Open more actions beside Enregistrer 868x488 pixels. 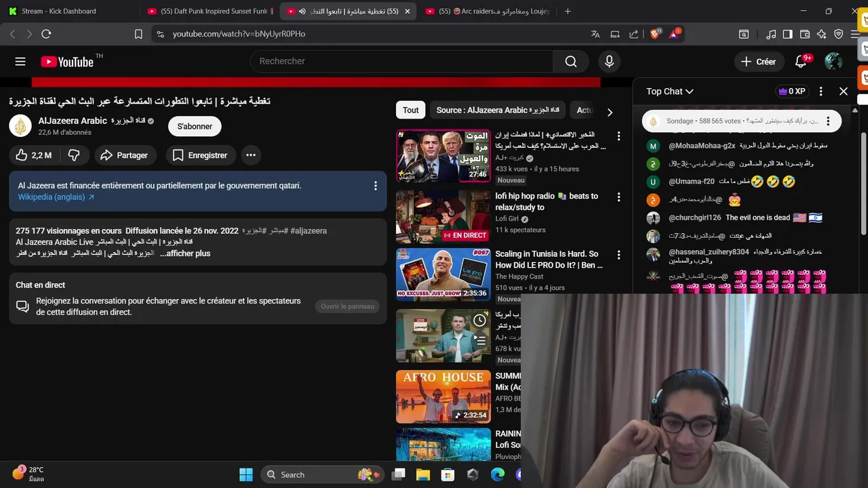pyautogui.click(x=251, y=155)
